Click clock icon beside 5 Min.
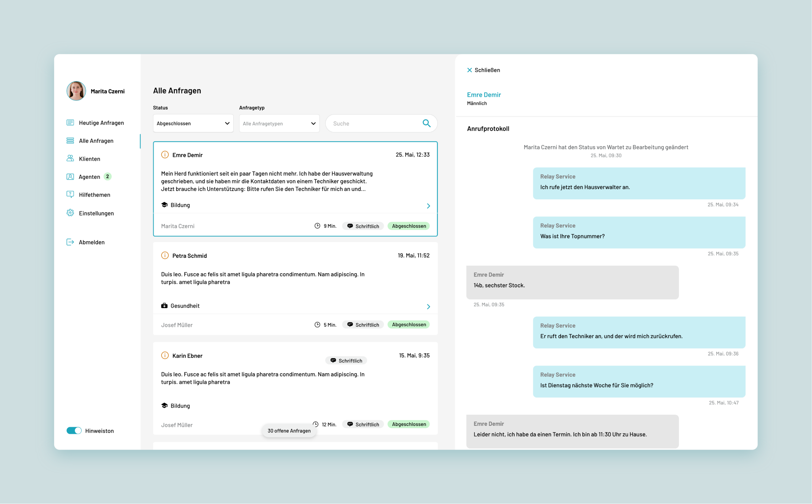The image size is (812, 504). 317,325
